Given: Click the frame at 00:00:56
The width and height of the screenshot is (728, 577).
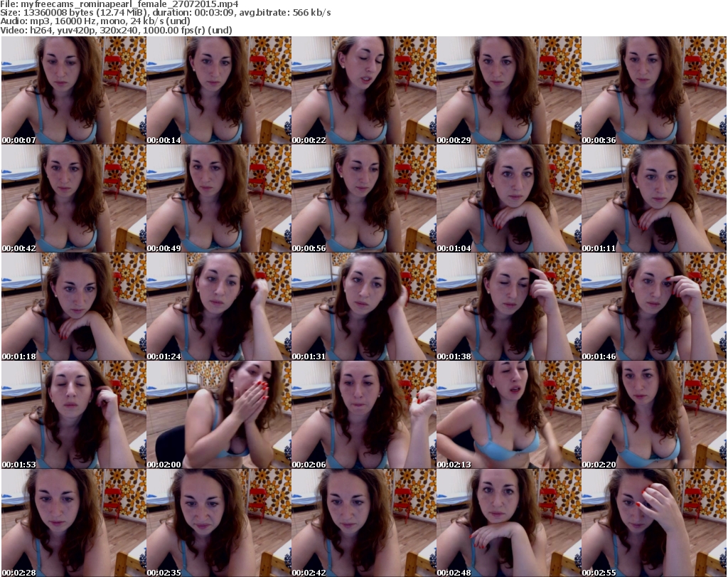Looking at the screenshot, I should (363, 198).
